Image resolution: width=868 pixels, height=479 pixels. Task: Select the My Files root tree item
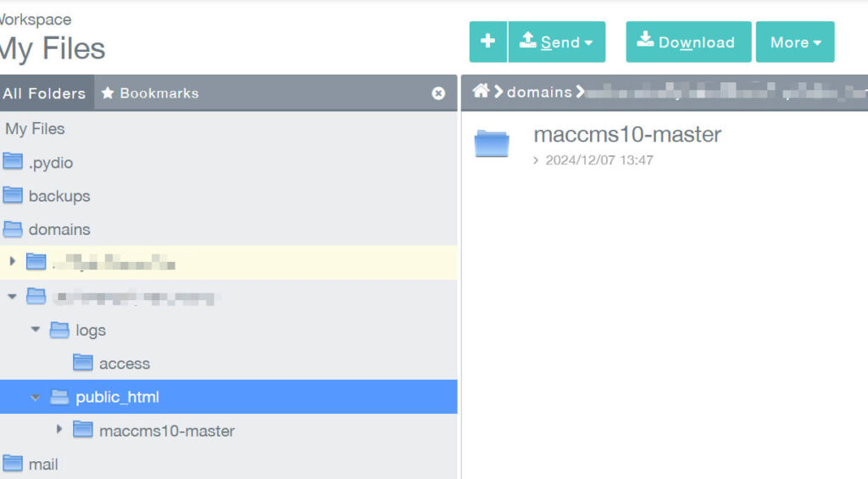35,129
